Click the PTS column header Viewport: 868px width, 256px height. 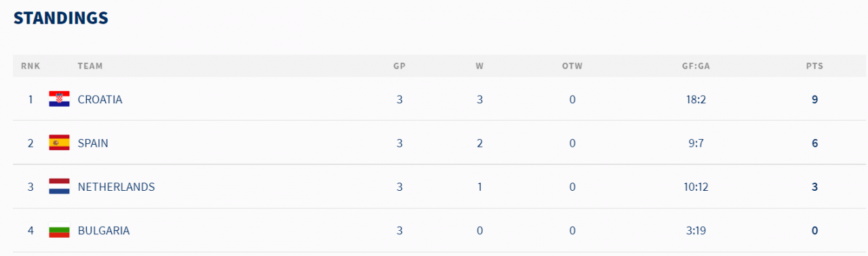(x=814, y=66)
